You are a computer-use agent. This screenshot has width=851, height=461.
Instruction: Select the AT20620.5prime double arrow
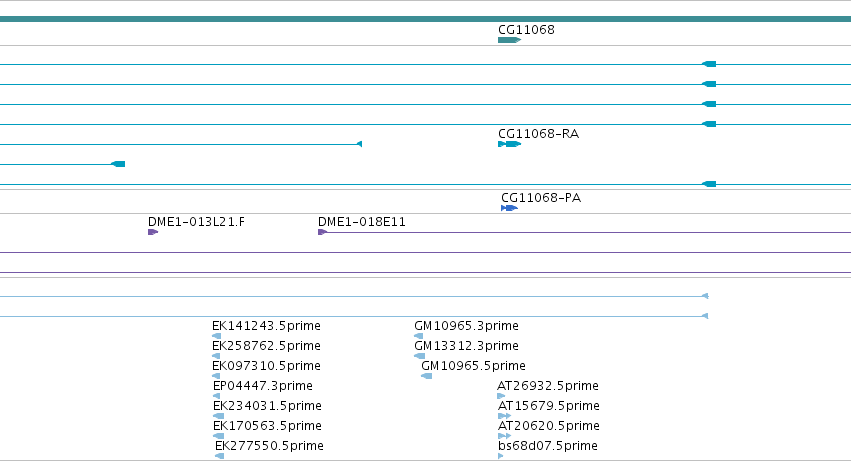pyautogui.click(x=504, y=436)
